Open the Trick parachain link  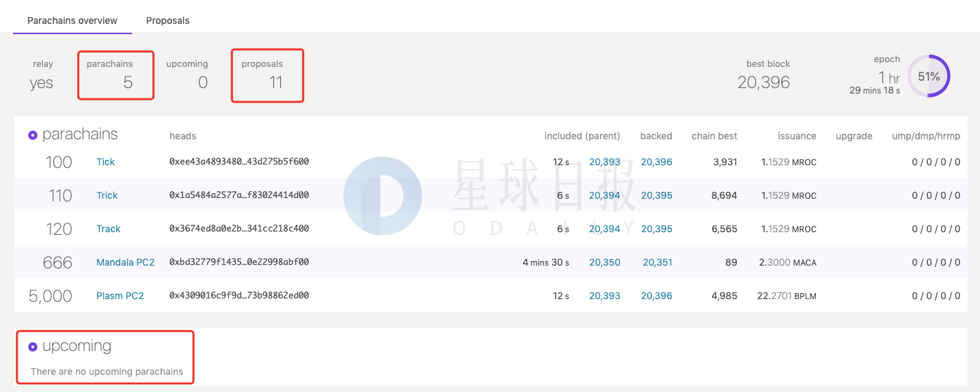click(x=107, y=195)
